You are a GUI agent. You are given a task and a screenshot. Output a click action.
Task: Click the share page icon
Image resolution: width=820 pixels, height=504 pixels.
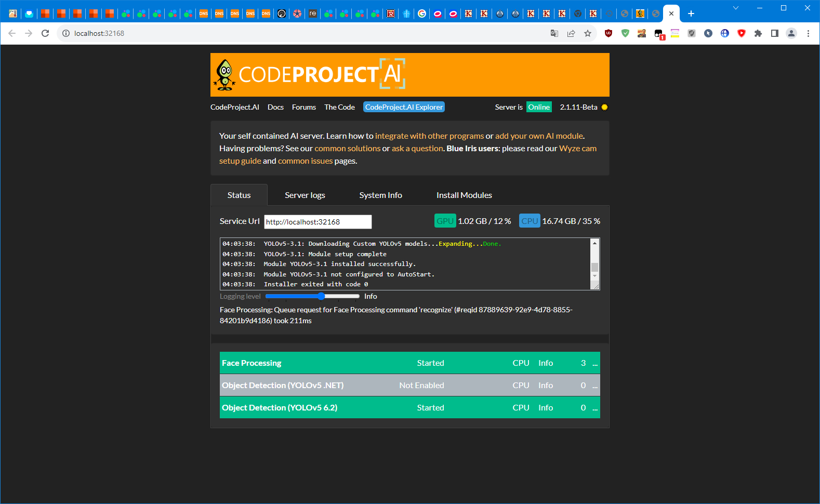pos(571,33)
